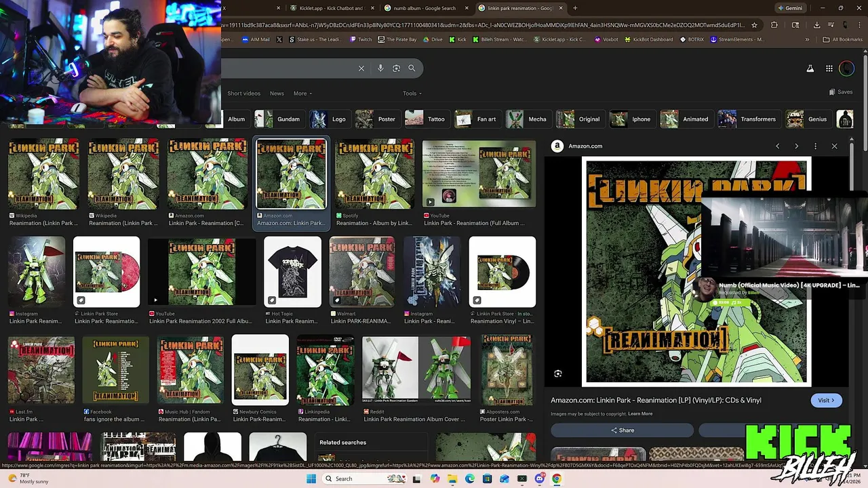Filter images by the Gundam chip
868x488 pixels.
[x=279, y=119]
